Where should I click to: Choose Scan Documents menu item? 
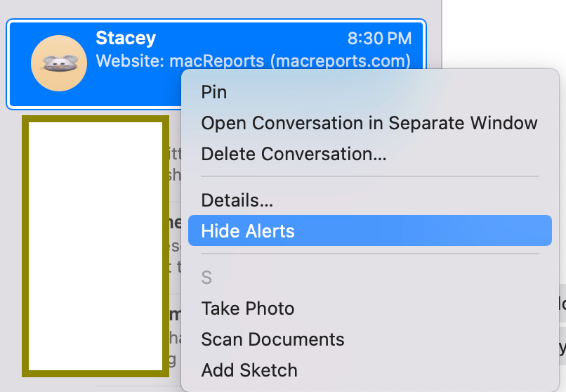(x=272, y=339)
